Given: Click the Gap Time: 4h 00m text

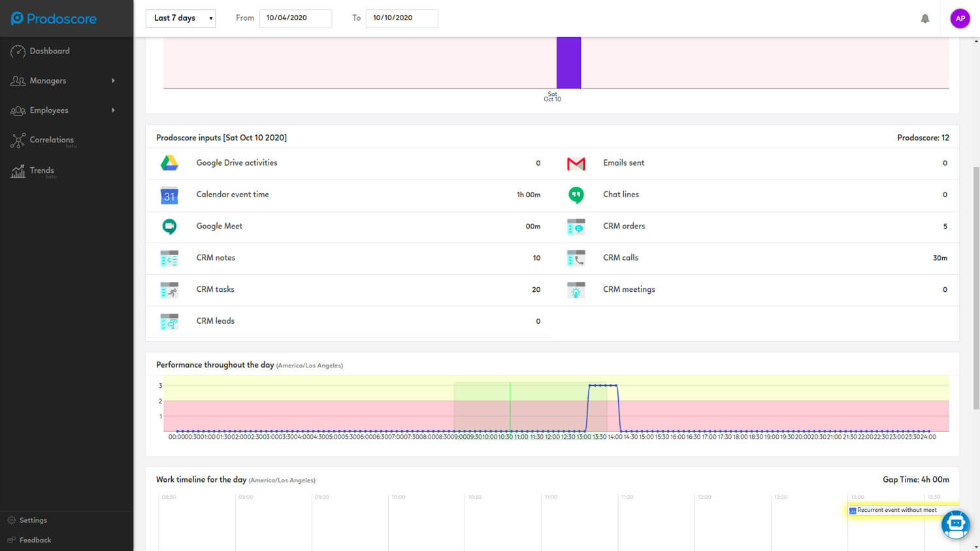Looking at the screenshot, I should pyautogui.click(x=916, y=480).
